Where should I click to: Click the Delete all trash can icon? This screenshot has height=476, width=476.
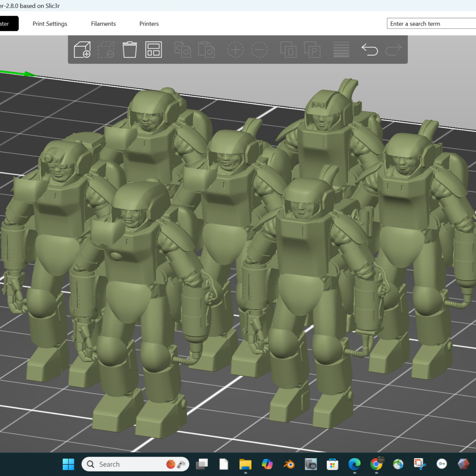point(130,49)
